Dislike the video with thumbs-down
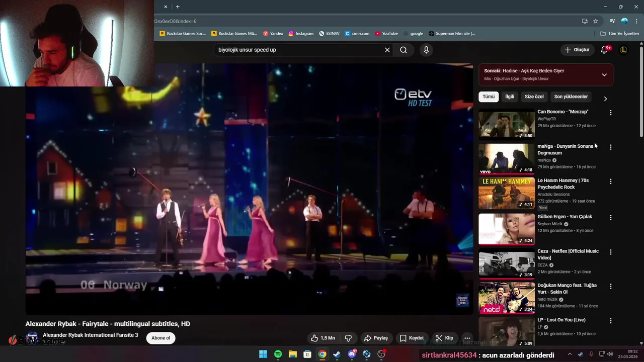 tap(348, 338)
